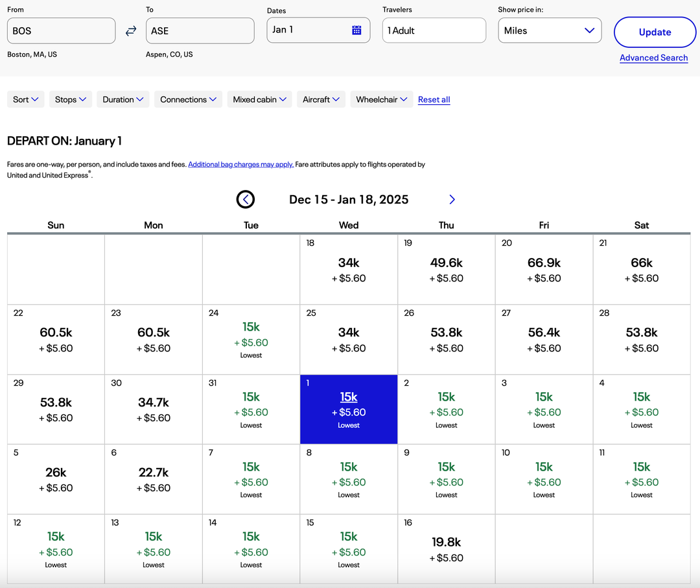Click the next week navigation arrow

452,200
